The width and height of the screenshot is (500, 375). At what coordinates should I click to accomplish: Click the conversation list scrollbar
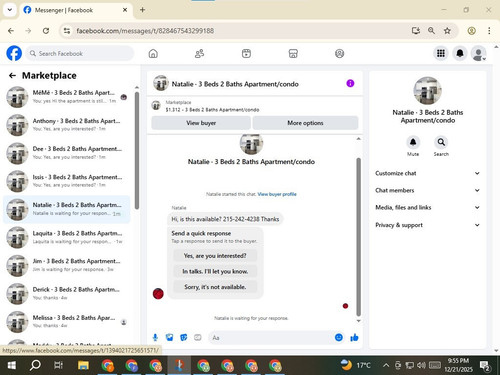click(137, 150)
